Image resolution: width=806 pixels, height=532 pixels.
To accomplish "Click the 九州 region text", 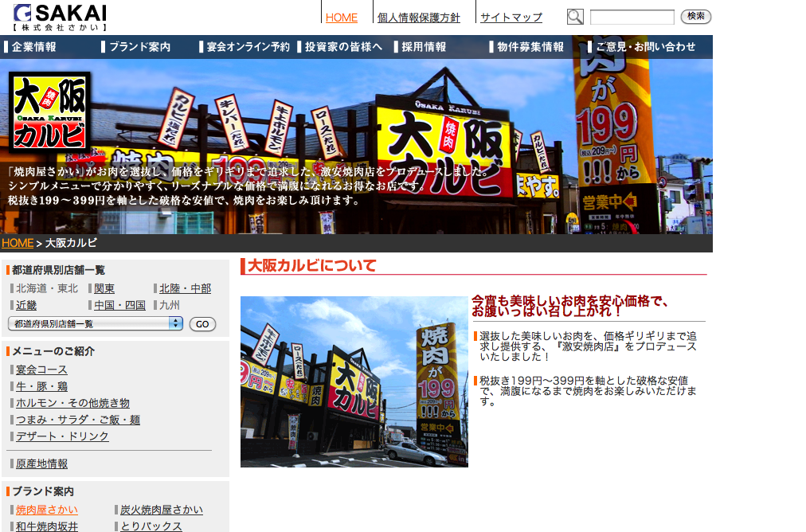I will (170, 305).
